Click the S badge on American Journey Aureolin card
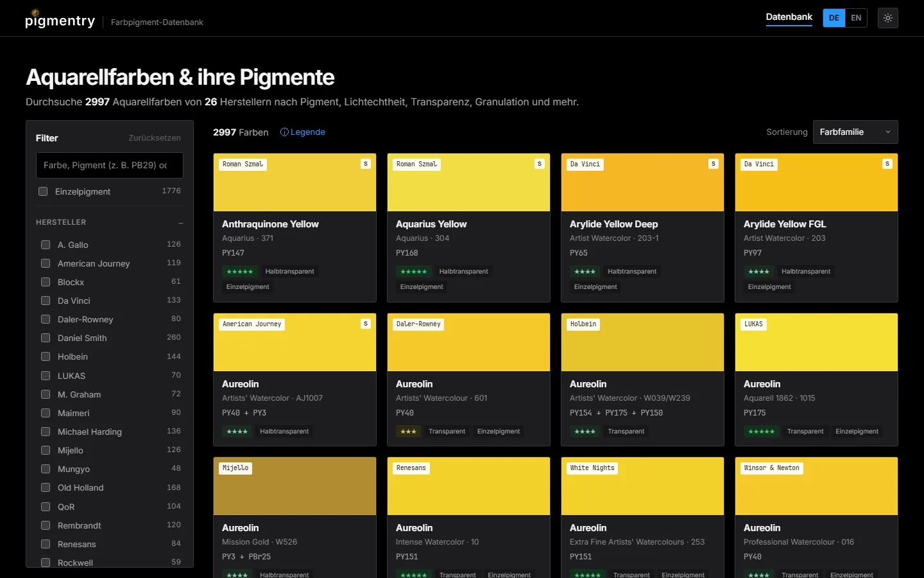Image resolution: width=924 pixels, height=578 pixels. tap(366, 324)
